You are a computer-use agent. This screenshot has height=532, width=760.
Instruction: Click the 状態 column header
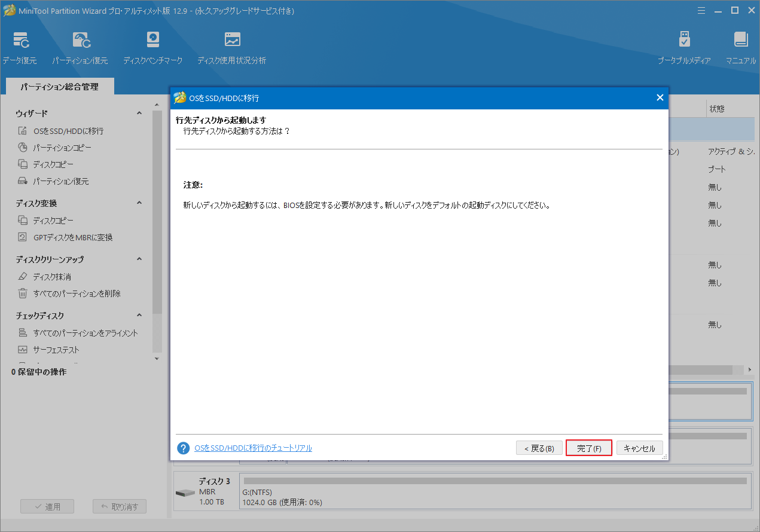tap(717, 109)
